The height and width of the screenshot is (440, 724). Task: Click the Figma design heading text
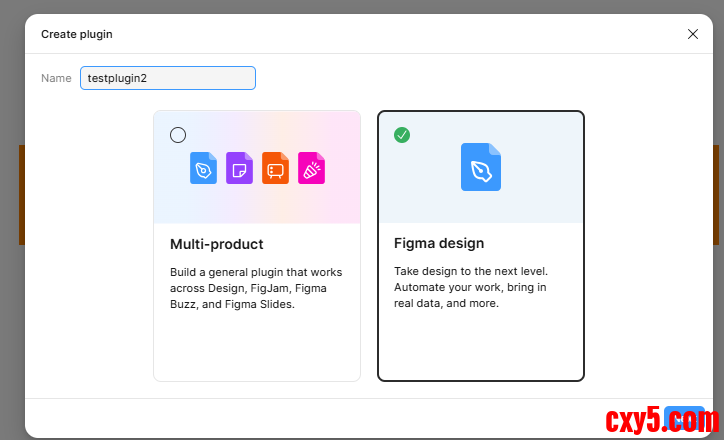[x=439, y=244]
